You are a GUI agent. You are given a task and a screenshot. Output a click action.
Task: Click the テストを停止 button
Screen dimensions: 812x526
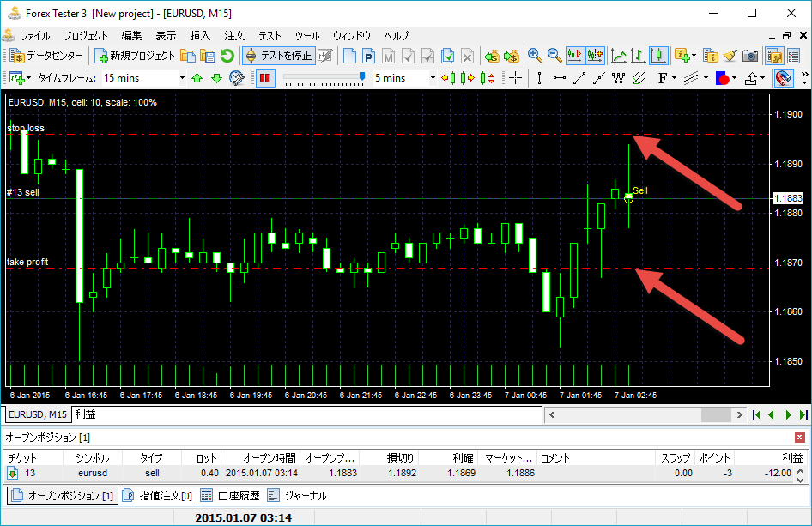278,56
